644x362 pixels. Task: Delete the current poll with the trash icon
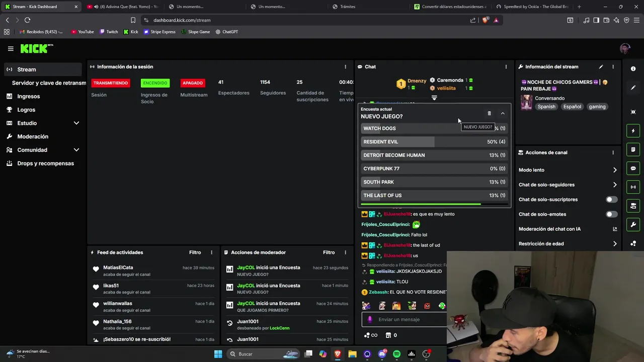[489, 114]
